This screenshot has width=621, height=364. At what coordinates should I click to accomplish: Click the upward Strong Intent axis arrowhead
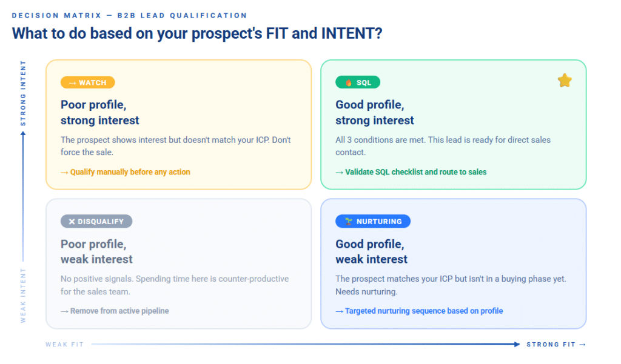pyautogui.click(x=23, y=134)
